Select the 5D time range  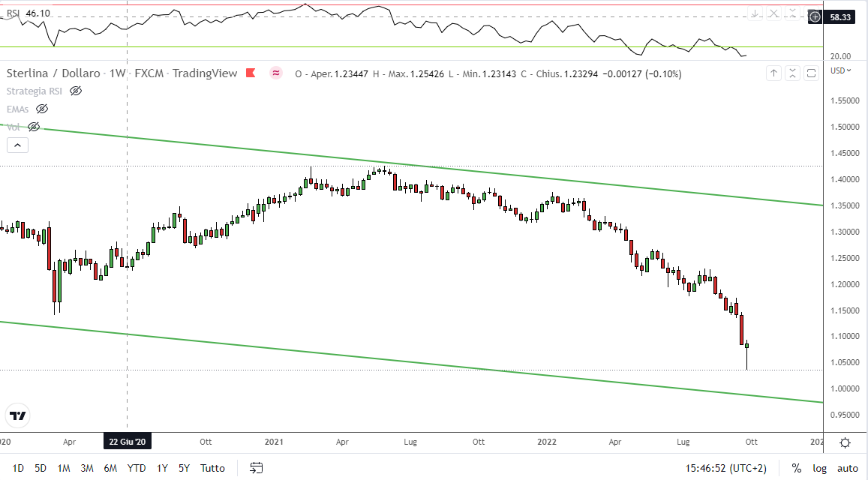coord(41,468)
